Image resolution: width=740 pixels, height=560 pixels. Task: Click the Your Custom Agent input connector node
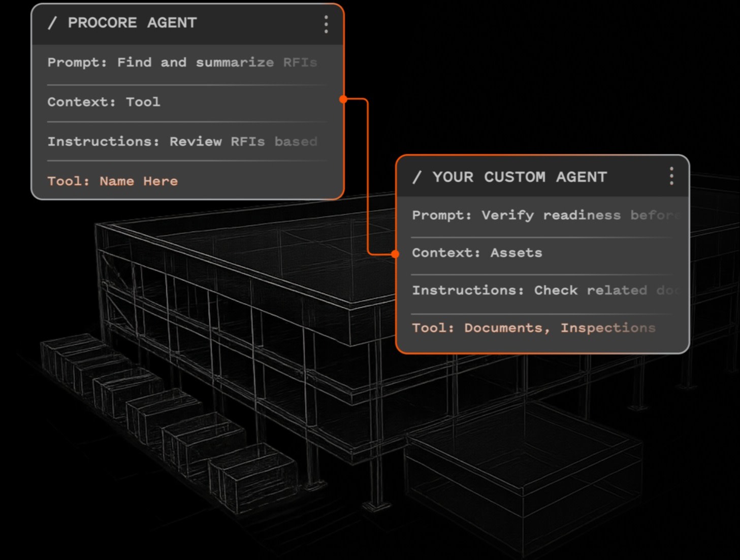(395, 254)
